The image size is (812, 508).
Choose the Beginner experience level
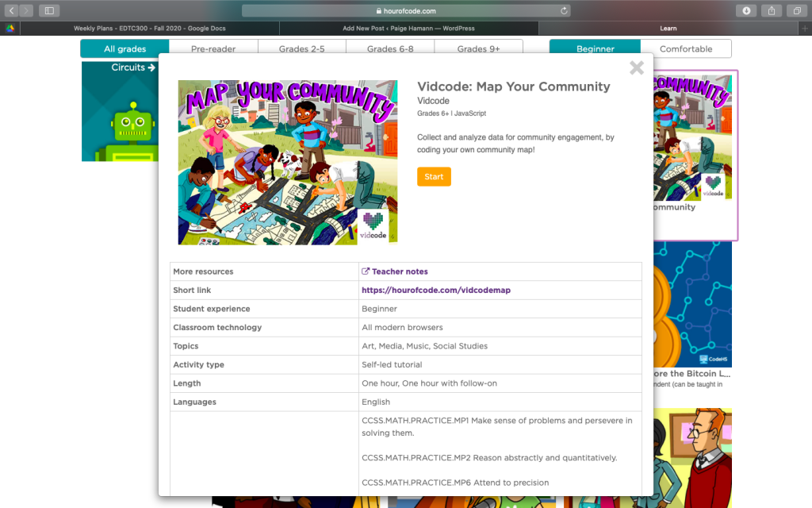pos(595,48)
